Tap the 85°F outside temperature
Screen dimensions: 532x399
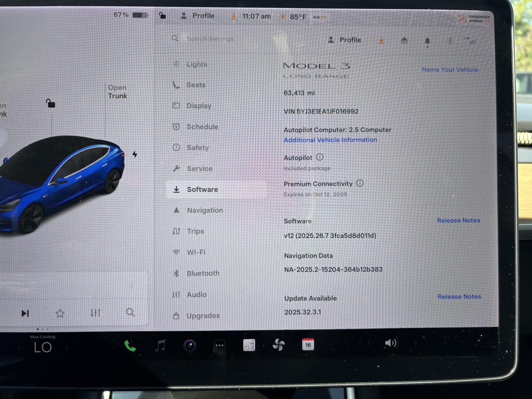[x=298, y=17]
